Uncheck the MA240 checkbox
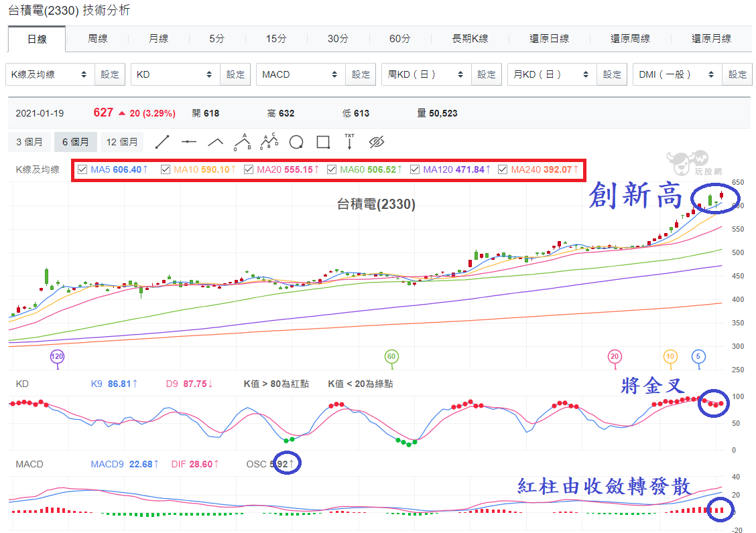The height and width of the screenshot is (533, 756). [503, 169]
